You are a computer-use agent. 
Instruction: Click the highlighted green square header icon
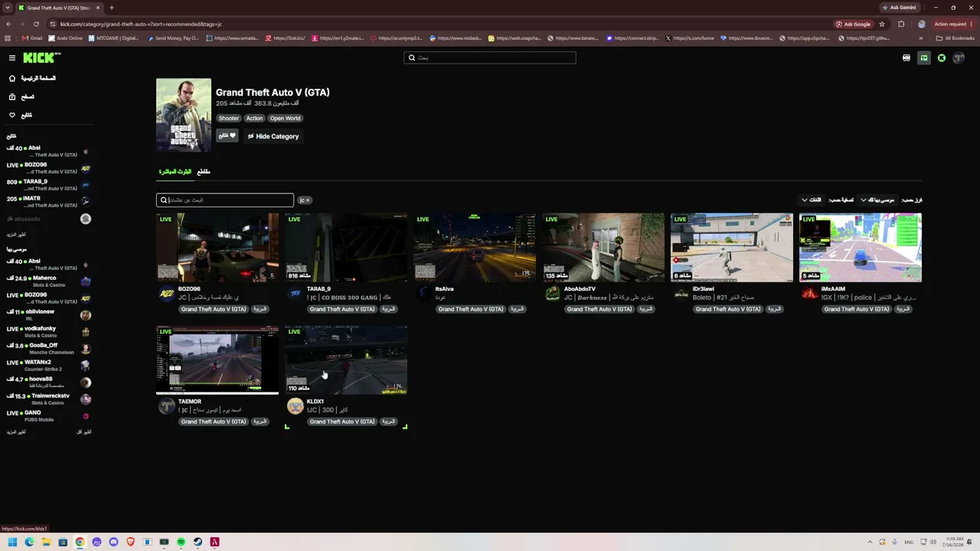pyautogui.click(x=924, y=58)
